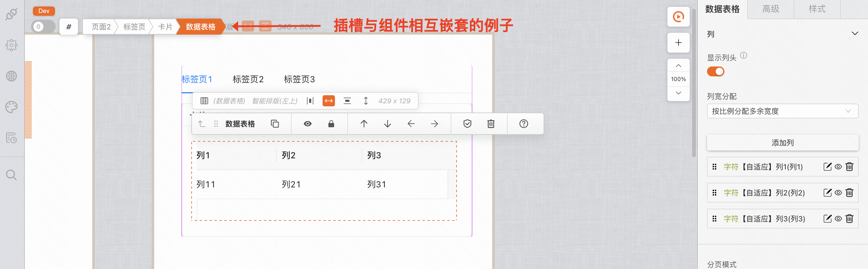Delete the 列1(列1) column
The image size is (868, 269).
849,167
